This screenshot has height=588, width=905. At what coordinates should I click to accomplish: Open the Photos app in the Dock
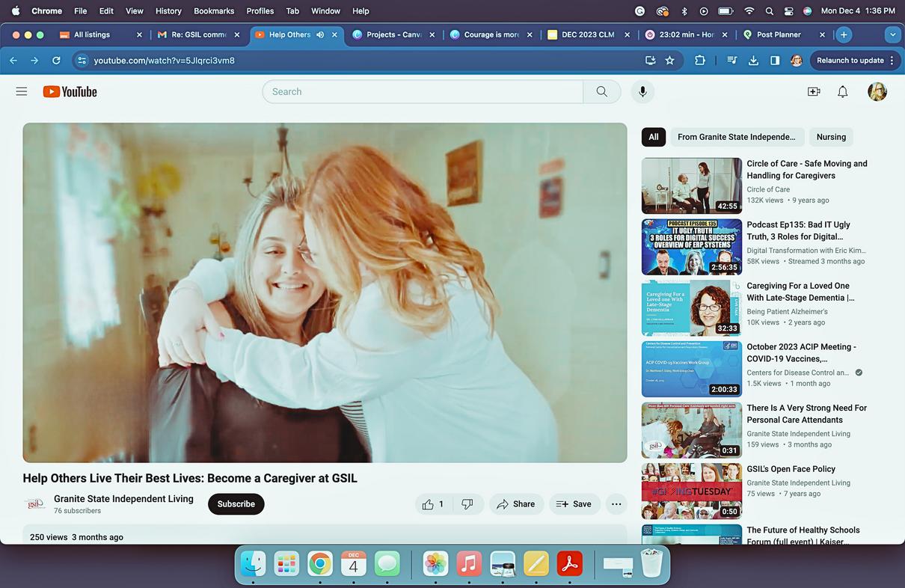pos(435,564)
